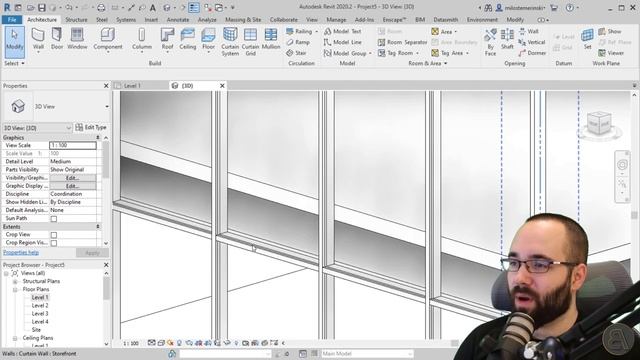Select the Mullion tool
The image size is (640, 360).
pyautogui.click(x=271, y=40)
